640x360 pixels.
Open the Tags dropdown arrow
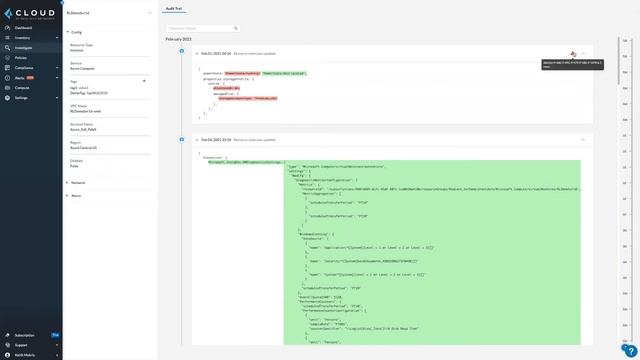click(144, 81)
